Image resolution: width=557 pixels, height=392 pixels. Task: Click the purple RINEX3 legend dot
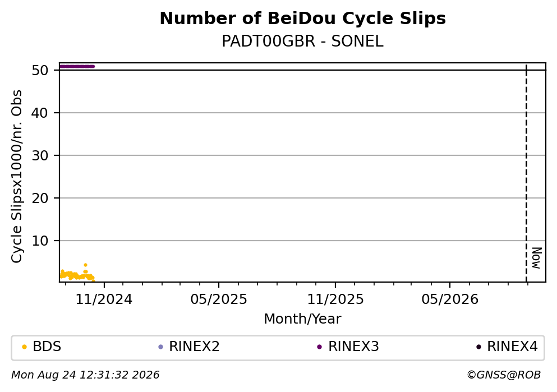pyautogui.click(x=319, y=347)
